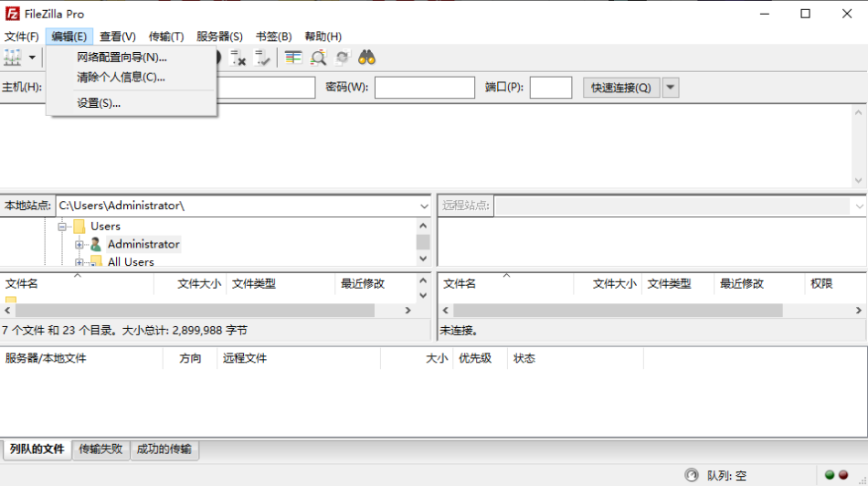Click the green activity LED indicator
Viewport: 868px width, 486px height.
click(x=830, y=474)
